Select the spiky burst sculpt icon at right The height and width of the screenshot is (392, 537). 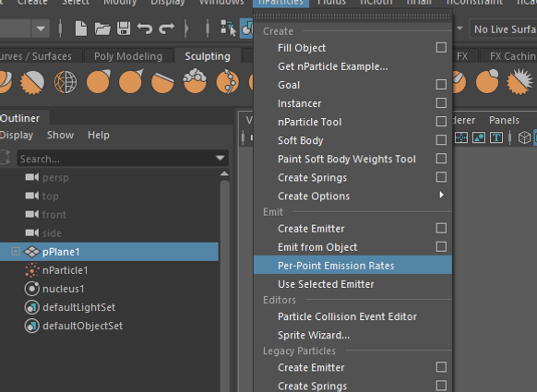pyautogui.click(x=519, y=81)
